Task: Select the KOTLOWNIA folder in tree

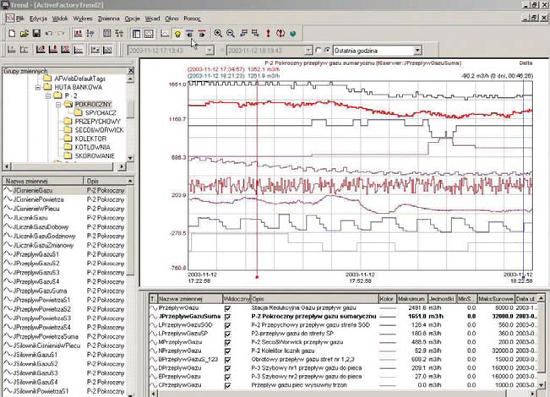Action: tap(93, 147)
